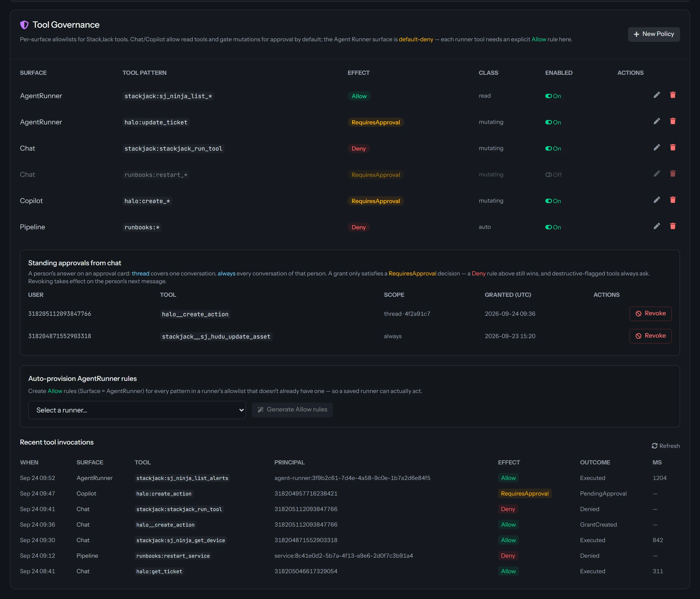Toggle off the stackjack:sj_ninja_list_* rule
Viewport: 700px width, 599px height.
pyautogui.click(x=553, y=96)
